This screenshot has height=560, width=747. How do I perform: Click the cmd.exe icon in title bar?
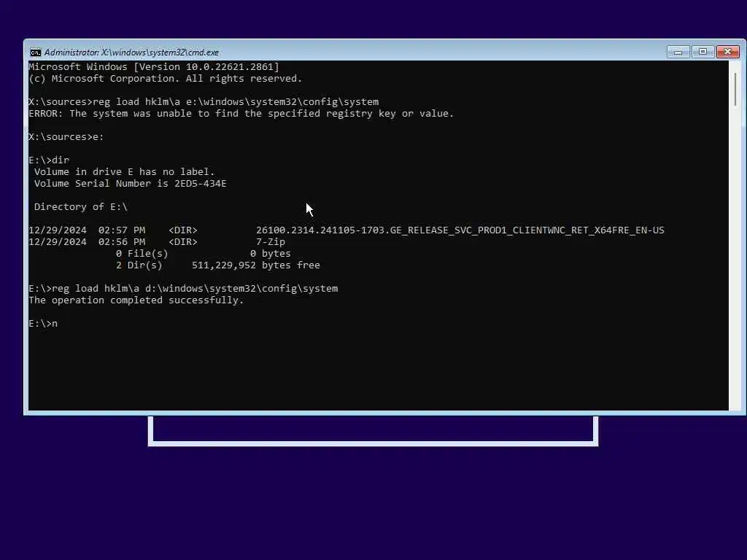(35, 52)
